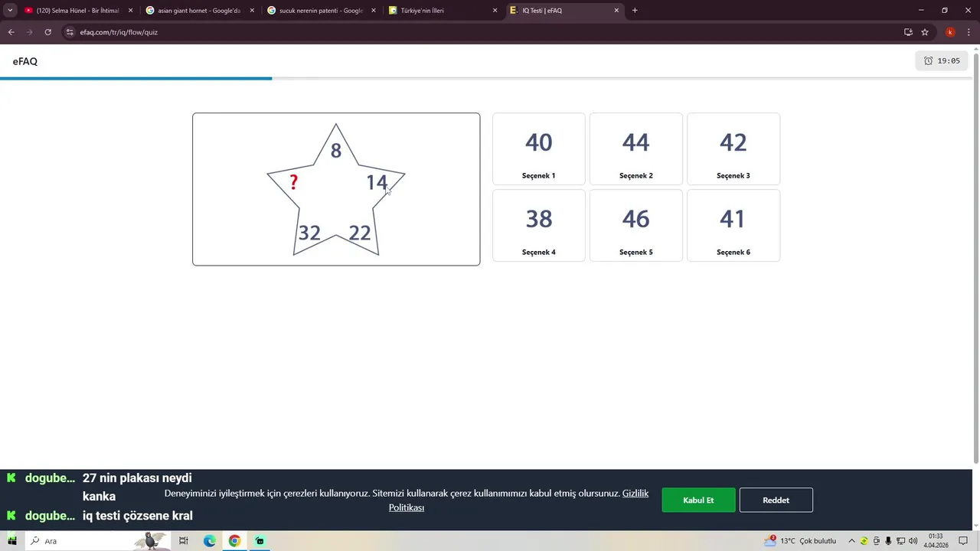Go back to the previous page
Screen dimensions: 980x551
(11, 32)
